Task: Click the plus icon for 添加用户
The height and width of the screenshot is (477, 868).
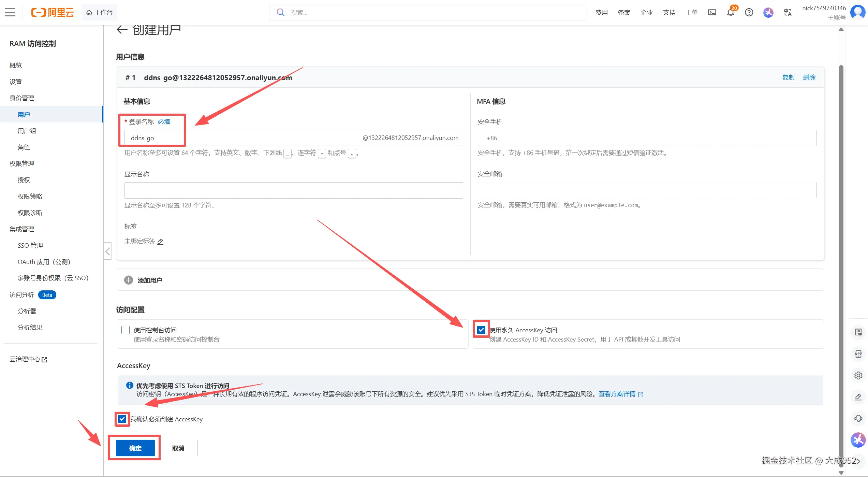Action: point(129,280)
